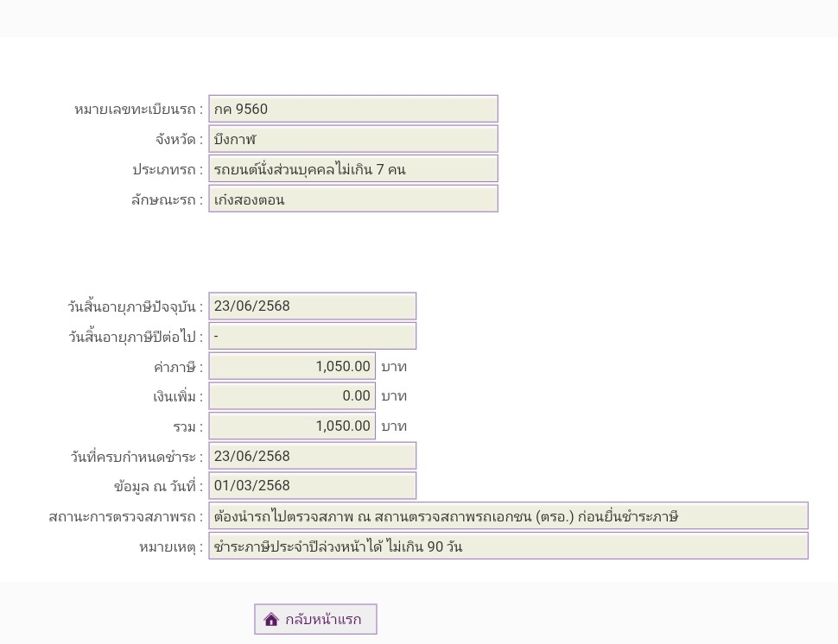Click the label ลักษณะรถ
Image resolution: width=838 pixels, height=644 pixels.
pos(168,199)
